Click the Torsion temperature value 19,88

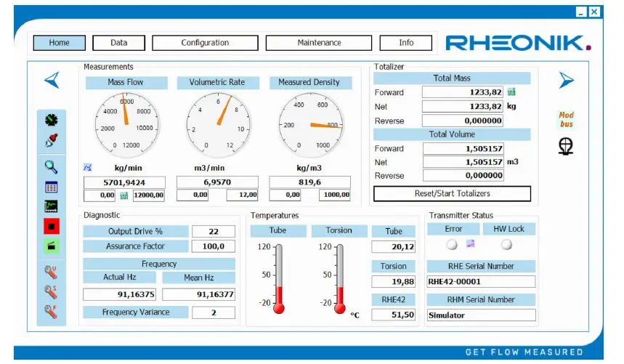click(393, 282)
